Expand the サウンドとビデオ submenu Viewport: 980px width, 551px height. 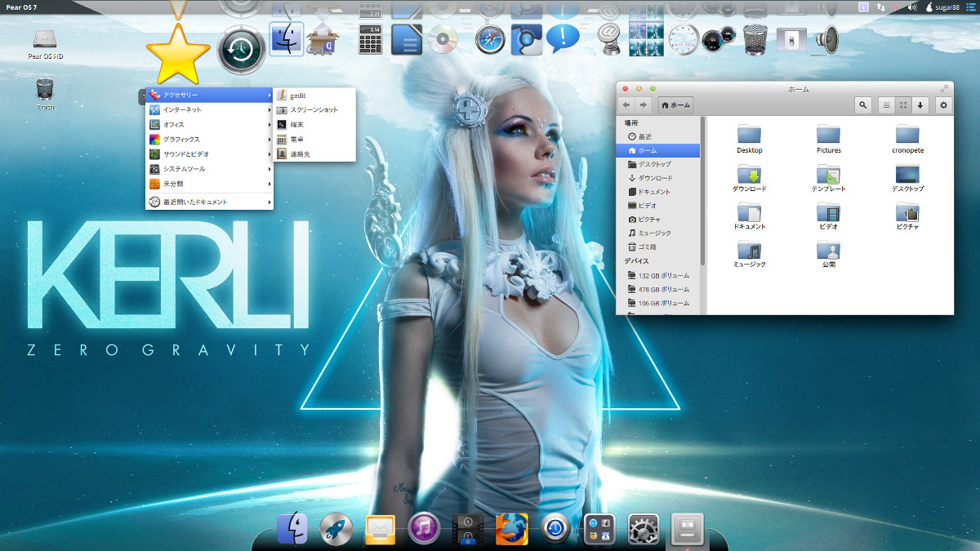pyautogui.click(x=209, y=154)
